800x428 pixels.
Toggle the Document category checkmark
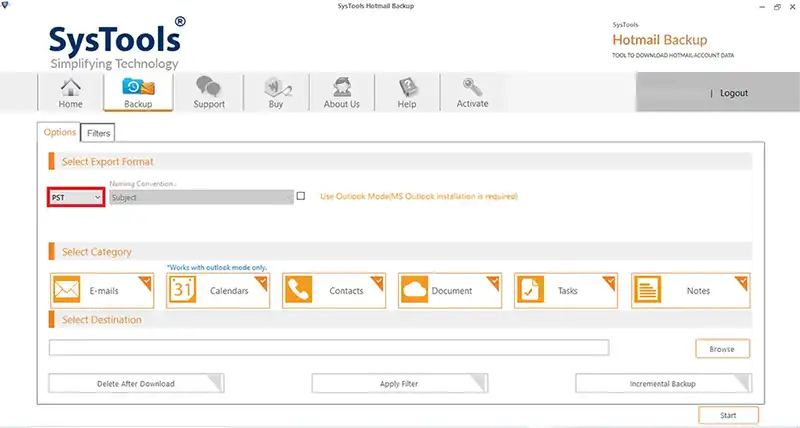pos(494,282)
